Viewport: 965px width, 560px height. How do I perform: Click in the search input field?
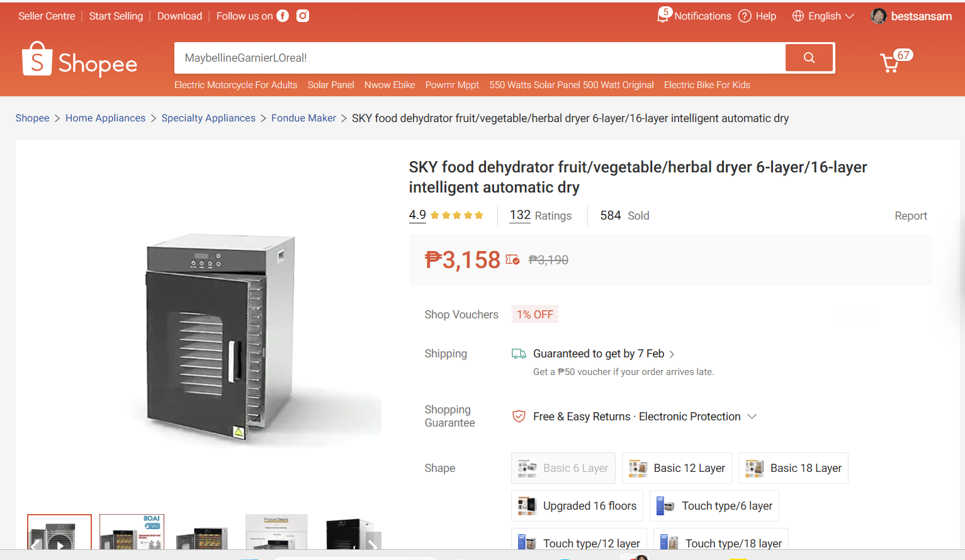478,58
